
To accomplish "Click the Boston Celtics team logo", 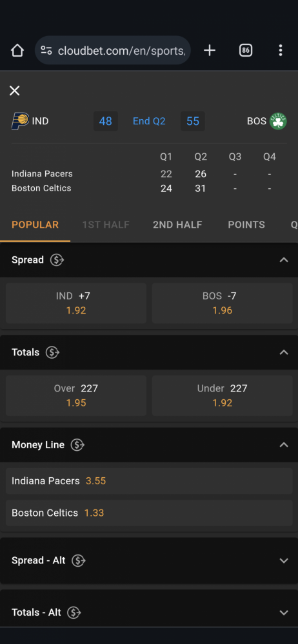I will tap(278, 121).
